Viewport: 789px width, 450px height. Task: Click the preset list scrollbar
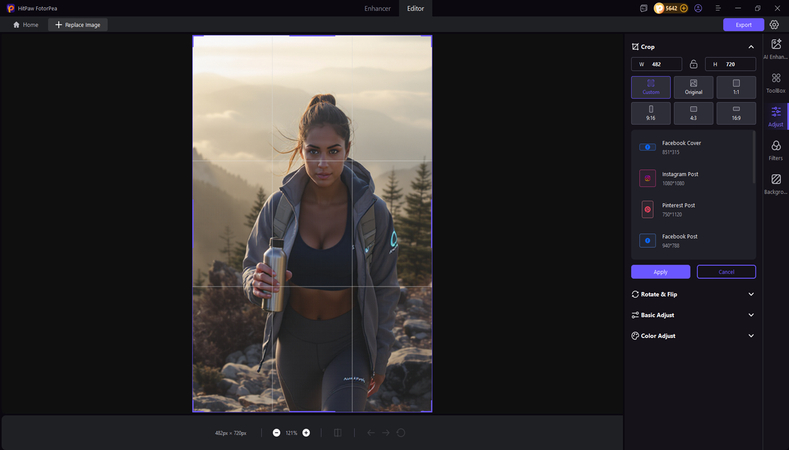point(754,157)
